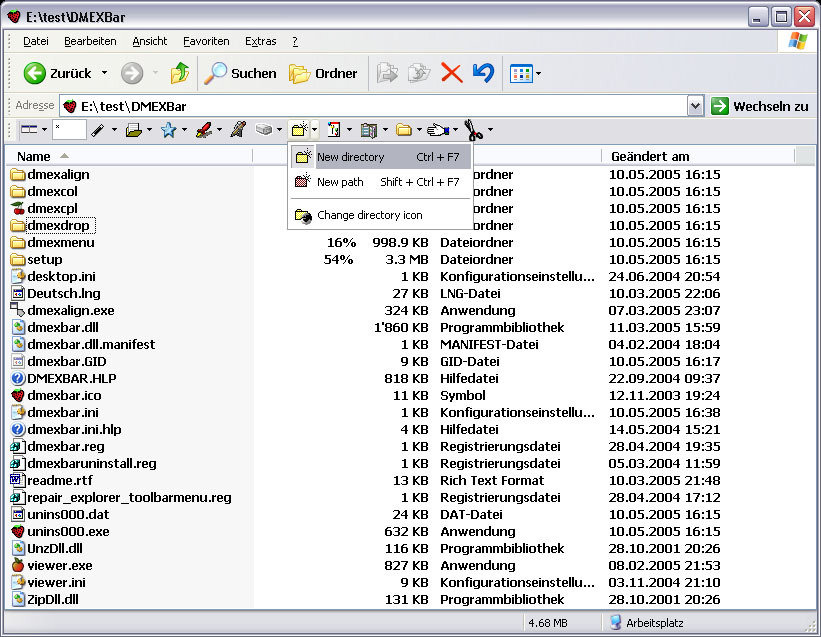Click the pencil marker toolbar icon
Viewport: 821px width, 637px height.
(x=98, y=130)
